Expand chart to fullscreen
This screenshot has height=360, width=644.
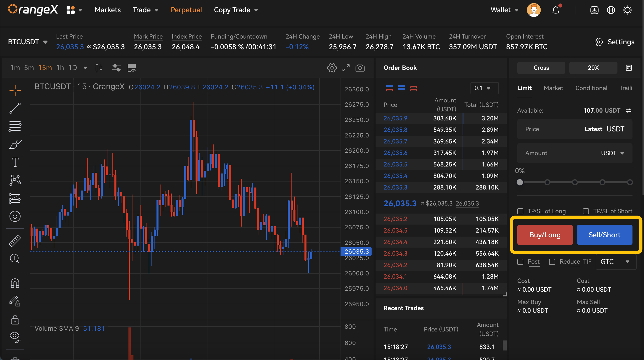point(346,68)
